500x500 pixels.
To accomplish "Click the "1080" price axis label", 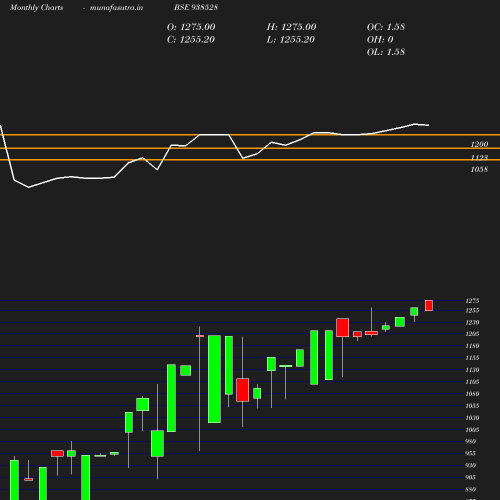I will (x=472, y=394).
